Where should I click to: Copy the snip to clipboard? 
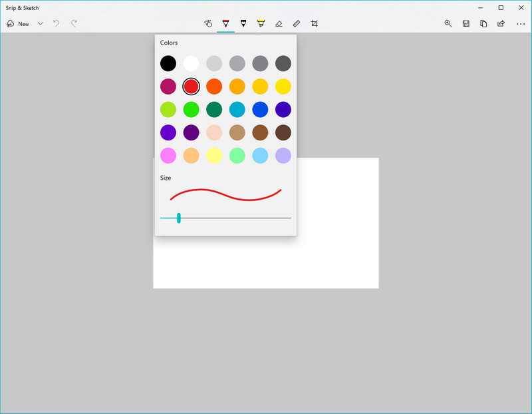point(483,23)
